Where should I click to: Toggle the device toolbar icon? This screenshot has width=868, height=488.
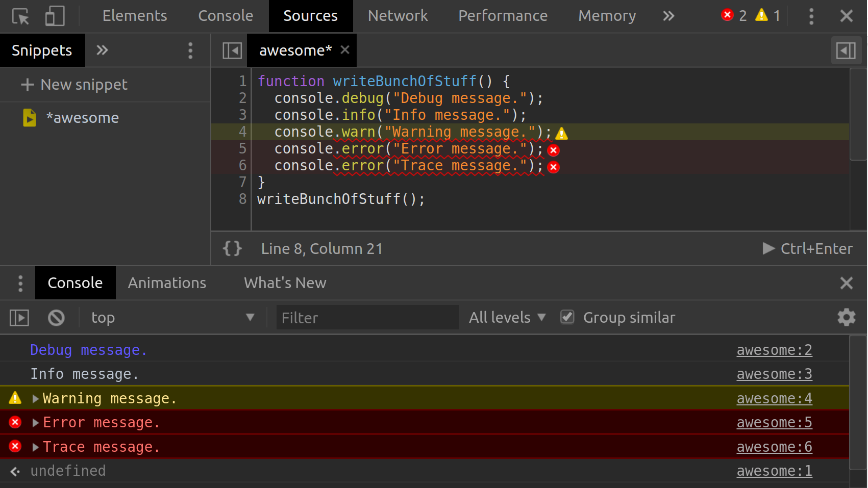point(55,16)
